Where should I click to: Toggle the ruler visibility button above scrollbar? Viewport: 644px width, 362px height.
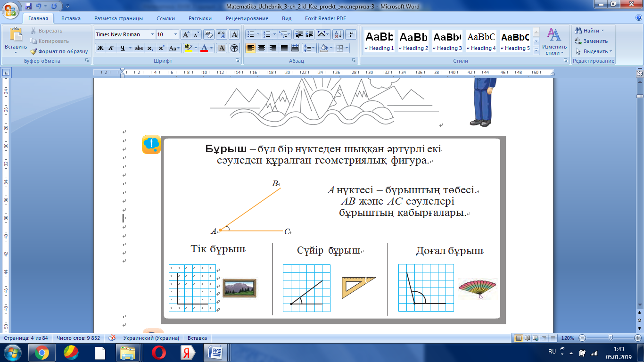tap(639, 74)
